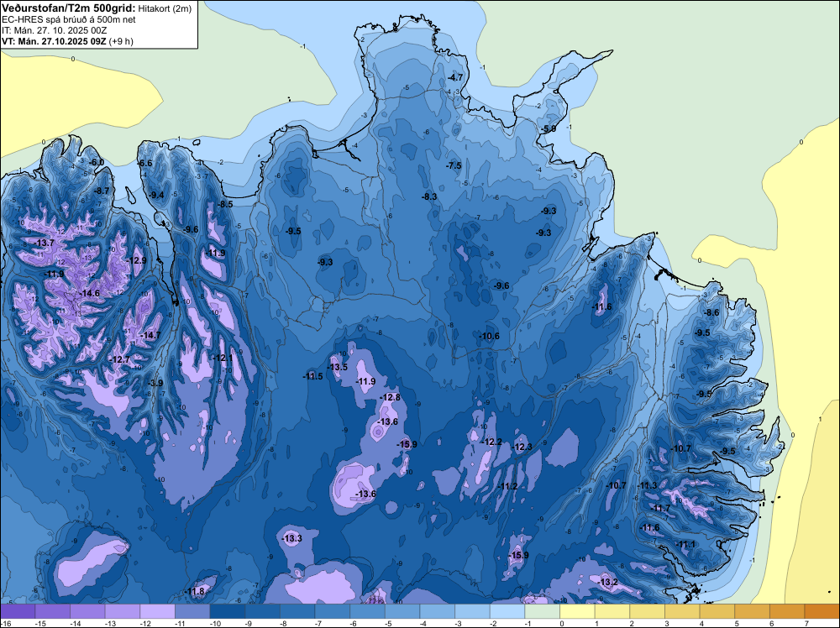The height and width of the screenshot is (628, 840).
Task: Click the -12.7 temperature label
Action: point(119,360)
